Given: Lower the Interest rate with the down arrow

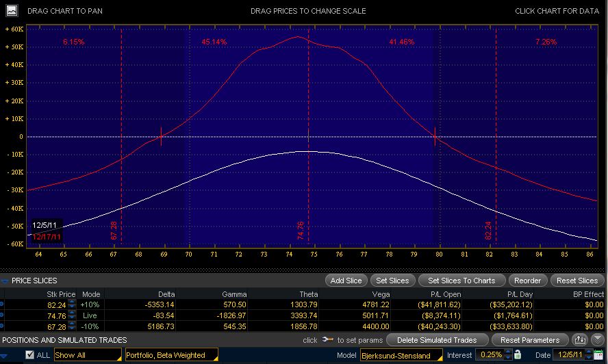Looking at the screenshot, I should click(x=508, y=357).
